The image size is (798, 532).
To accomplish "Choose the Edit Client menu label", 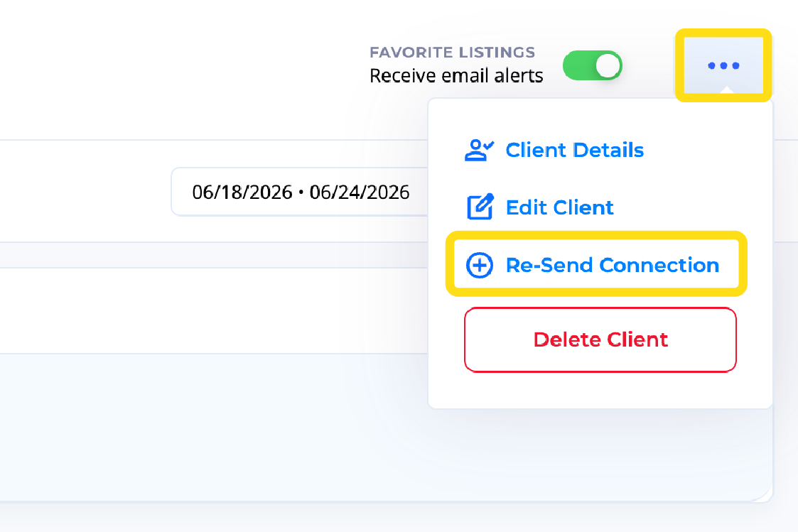I will [559, 207].
